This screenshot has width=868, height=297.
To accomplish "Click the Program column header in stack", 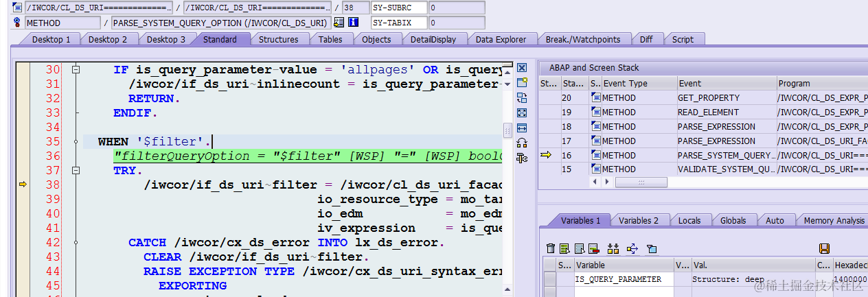I will [x=822, y=83].
